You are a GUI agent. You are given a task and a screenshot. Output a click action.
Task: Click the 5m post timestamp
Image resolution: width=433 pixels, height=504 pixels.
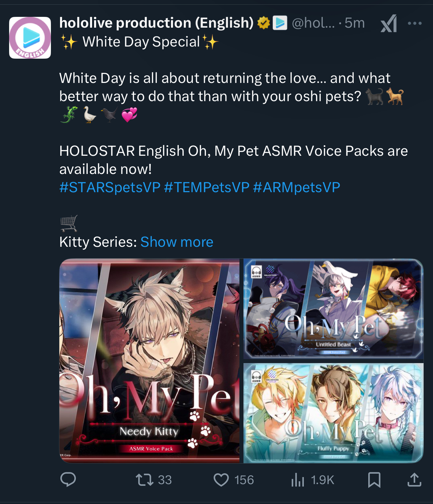pos(354,23)
